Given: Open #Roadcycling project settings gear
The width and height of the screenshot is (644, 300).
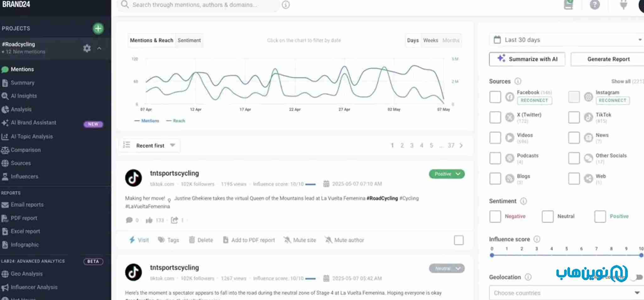Looking at the screenshot, I should click(87, 48).
